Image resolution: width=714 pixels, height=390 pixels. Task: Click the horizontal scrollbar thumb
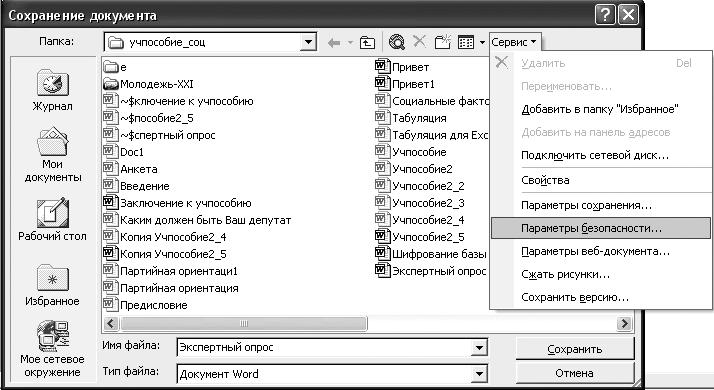(x=244, y=323)
